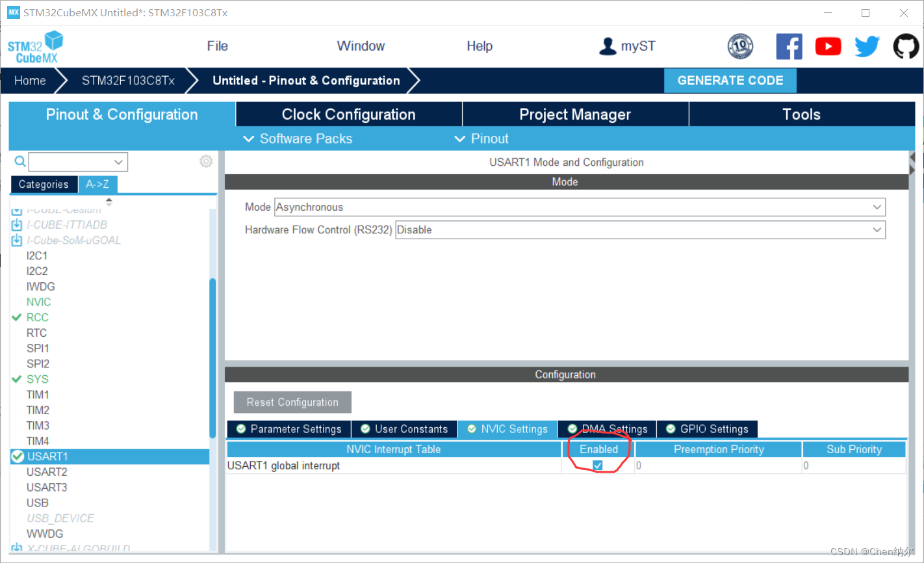Viewport: 924px width, 563px height.
Task: Expand the Pinout menu
Action: point(481,138)
